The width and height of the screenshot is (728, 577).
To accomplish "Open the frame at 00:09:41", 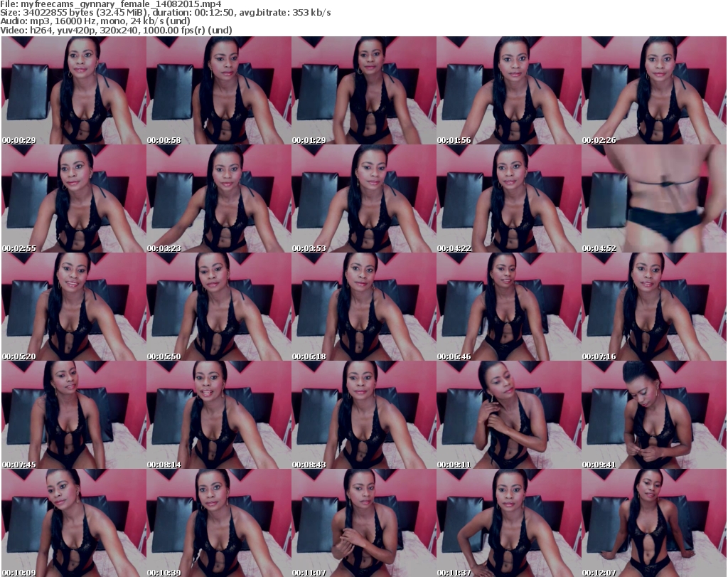I will [654, 415].
